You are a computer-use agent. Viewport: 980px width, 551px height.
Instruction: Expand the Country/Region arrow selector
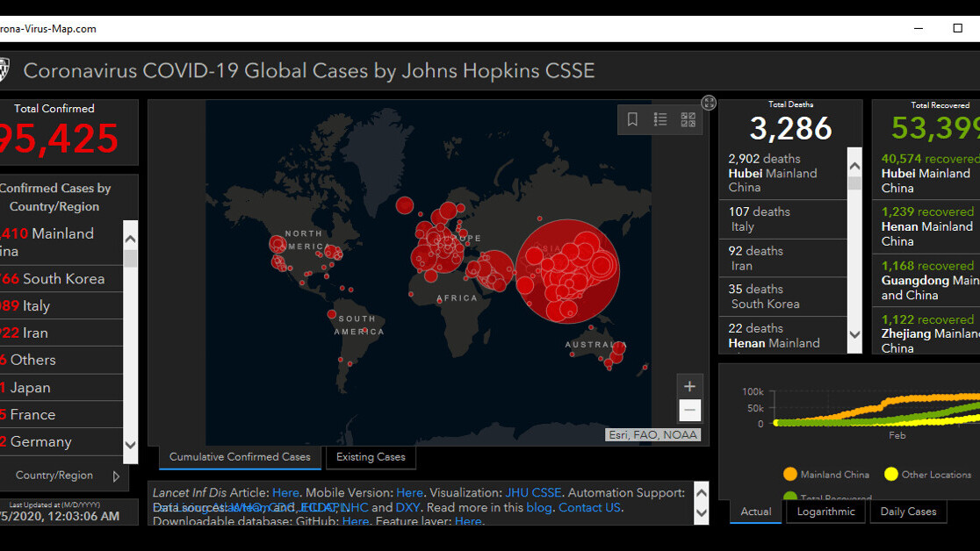pyautogui.click(x=116, y=476)
